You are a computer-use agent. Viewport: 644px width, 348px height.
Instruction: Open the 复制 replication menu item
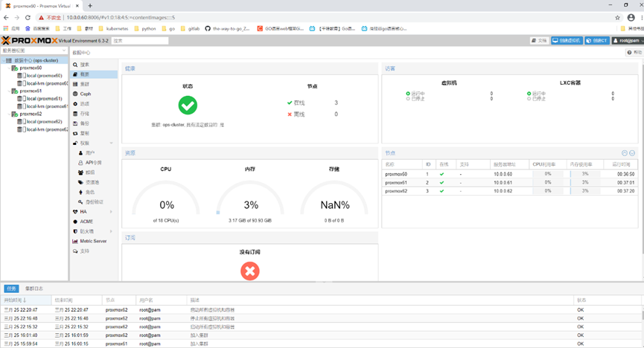coord(94,133)
